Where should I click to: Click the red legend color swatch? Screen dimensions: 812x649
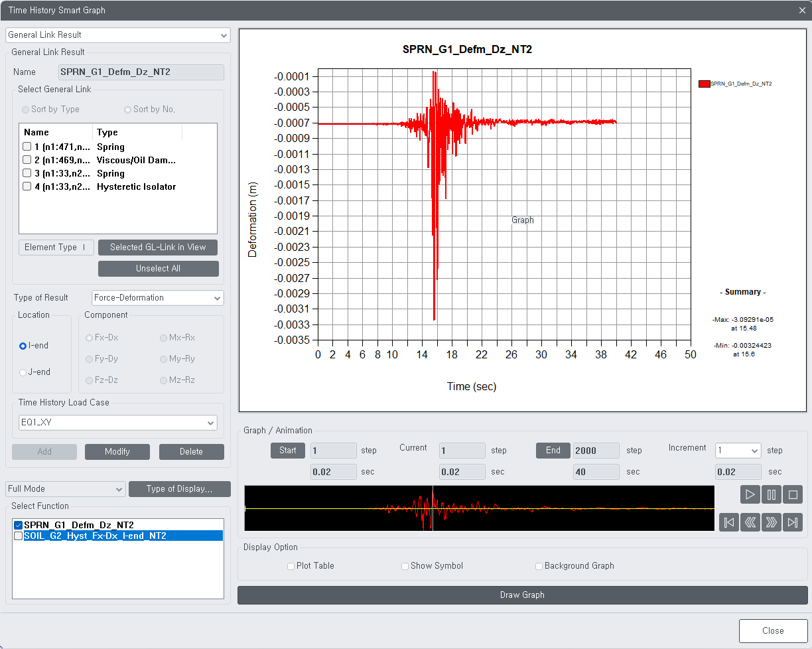point(705,84)
